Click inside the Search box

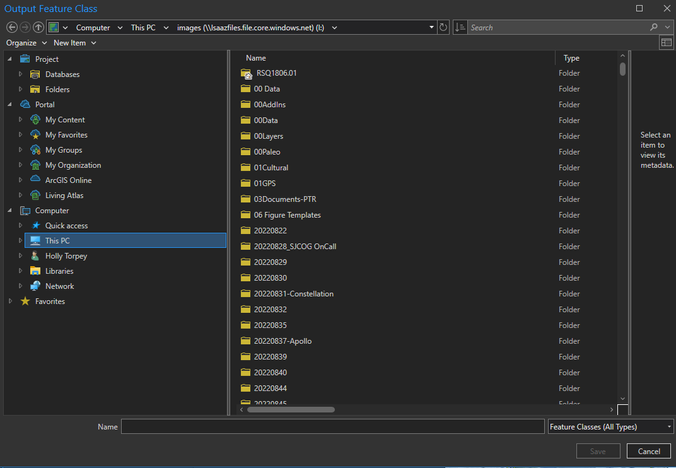558,28
